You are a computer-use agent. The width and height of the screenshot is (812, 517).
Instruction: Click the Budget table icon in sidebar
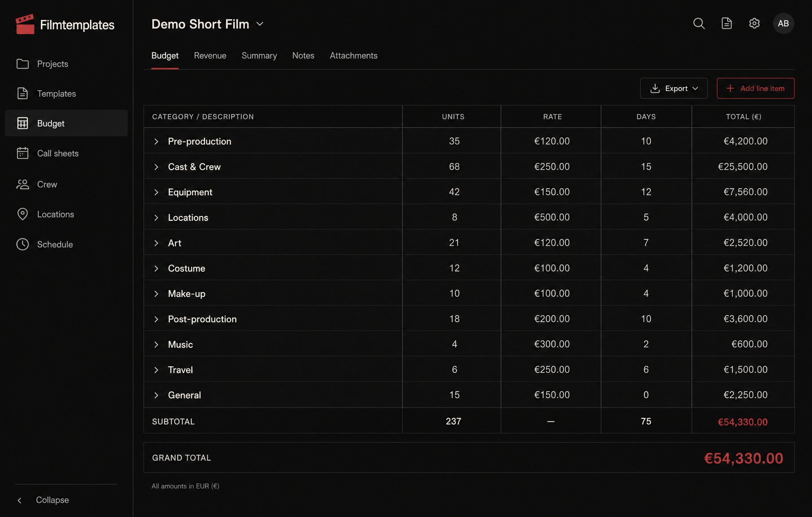(x=22, y=123)
